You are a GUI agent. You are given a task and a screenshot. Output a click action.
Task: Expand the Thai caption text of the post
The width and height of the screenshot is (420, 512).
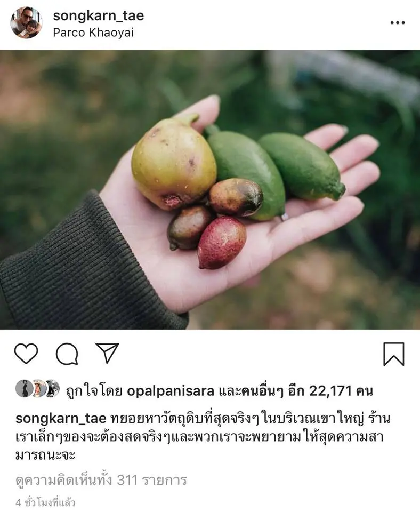203,437
